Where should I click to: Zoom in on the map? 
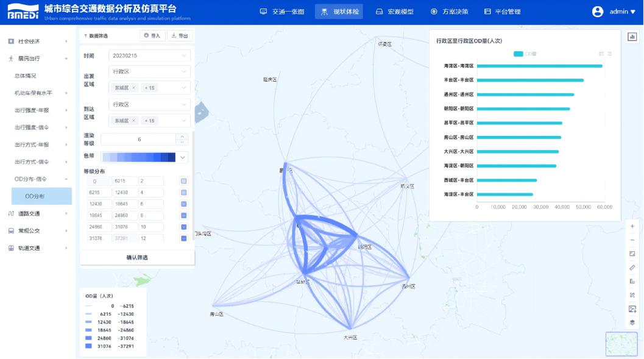[632, 226]
